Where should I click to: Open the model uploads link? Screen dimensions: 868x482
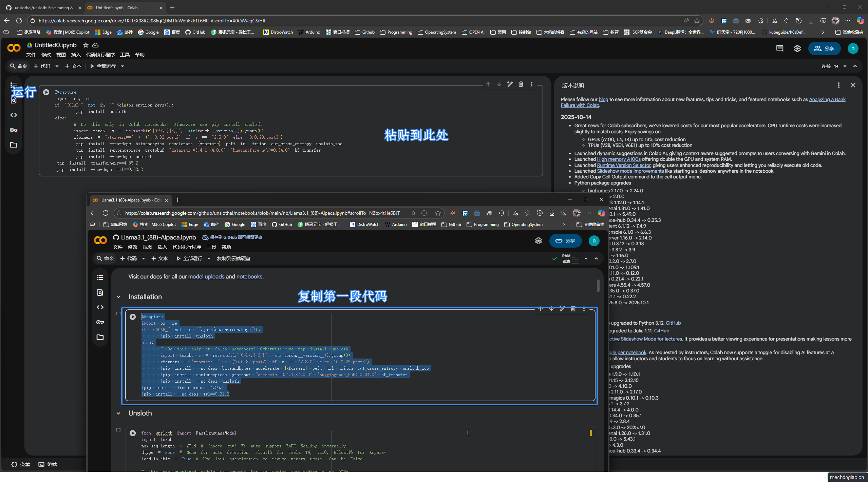click(x=206, y=276)
